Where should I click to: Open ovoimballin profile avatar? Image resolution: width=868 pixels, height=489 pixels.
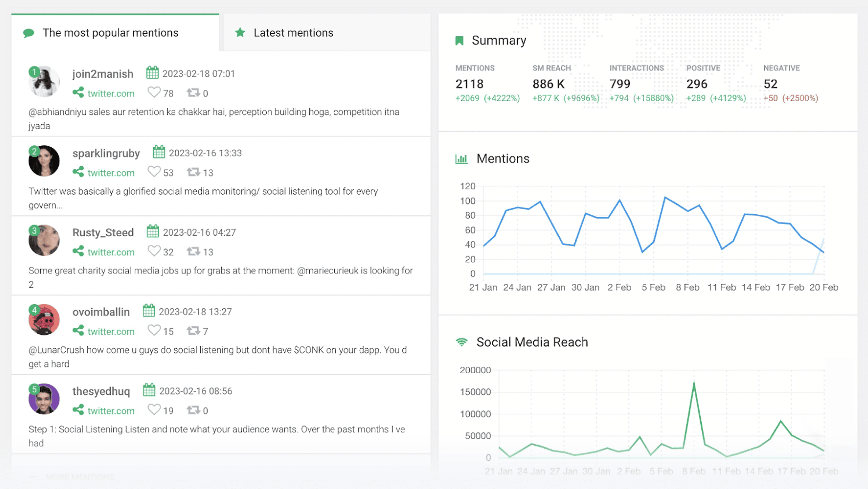click(x=44, y=319)
